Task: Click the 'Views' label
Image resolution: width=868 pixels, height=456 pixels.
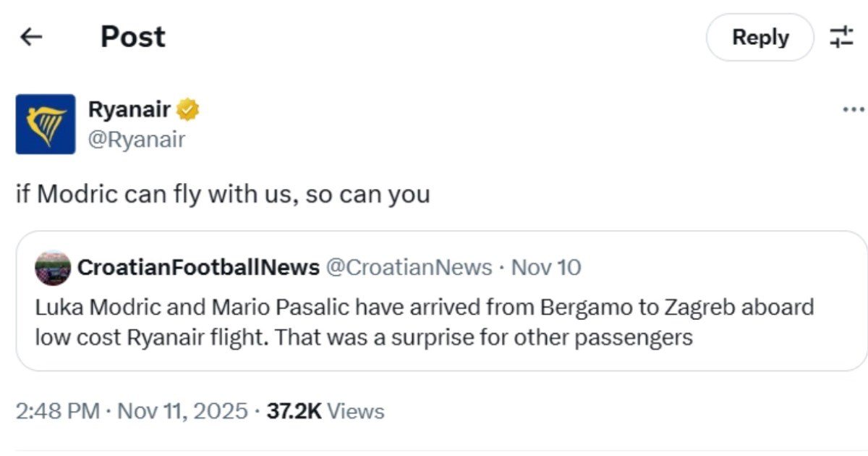Action: click(x=356, y=411)
